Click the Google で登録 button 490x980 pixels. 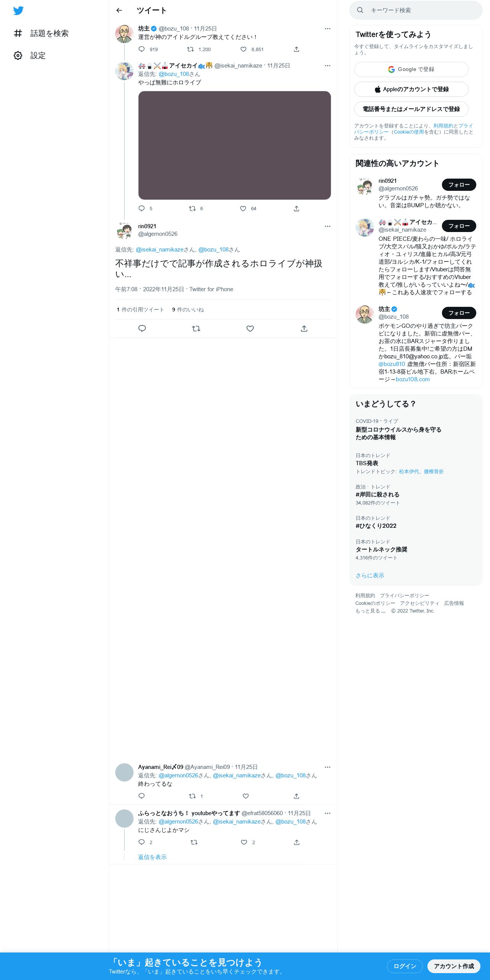click(411, 69)
